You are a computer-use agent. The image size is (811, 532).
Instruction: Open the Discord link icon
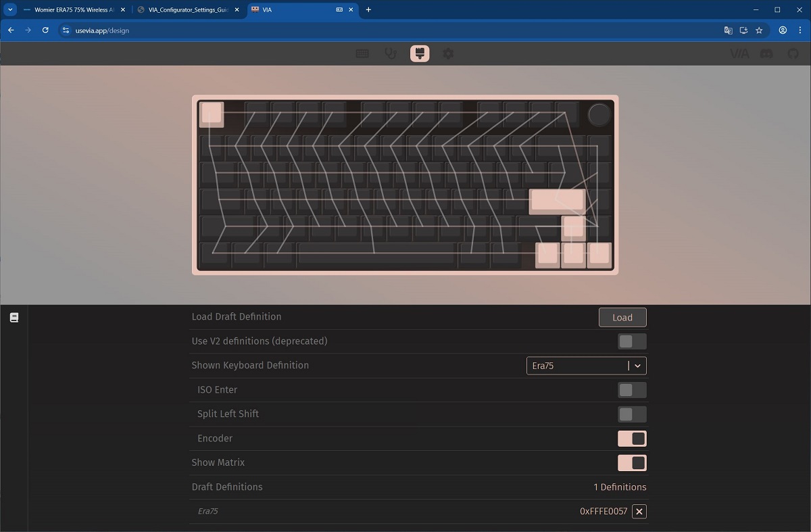click(766, 53)
